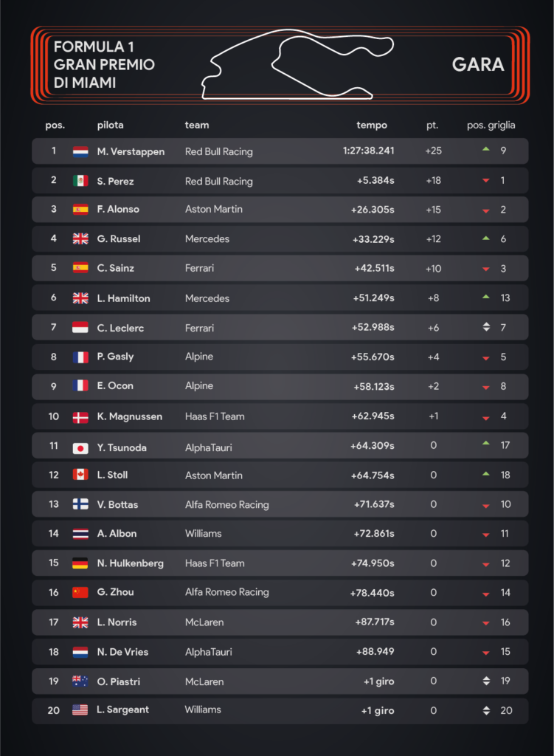Click the US flag beside L. Sargeant
The image size is (554, 756).
[80, 709]
